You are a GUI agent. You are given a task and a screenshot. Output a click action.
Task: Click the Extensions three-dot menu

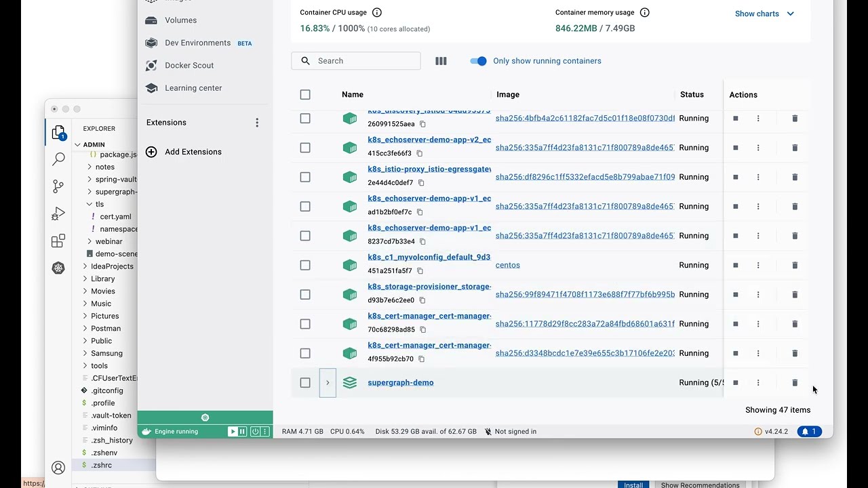(x=257, y=123)
